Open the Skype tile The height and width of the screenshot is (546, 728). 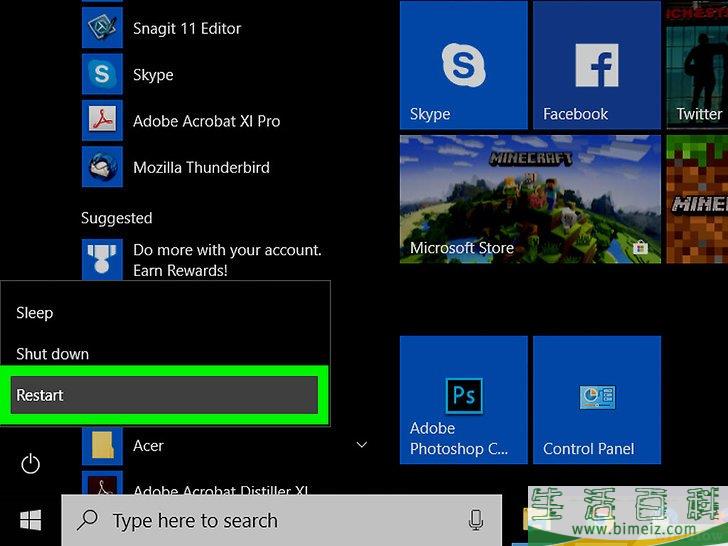(x=463, y=65)
